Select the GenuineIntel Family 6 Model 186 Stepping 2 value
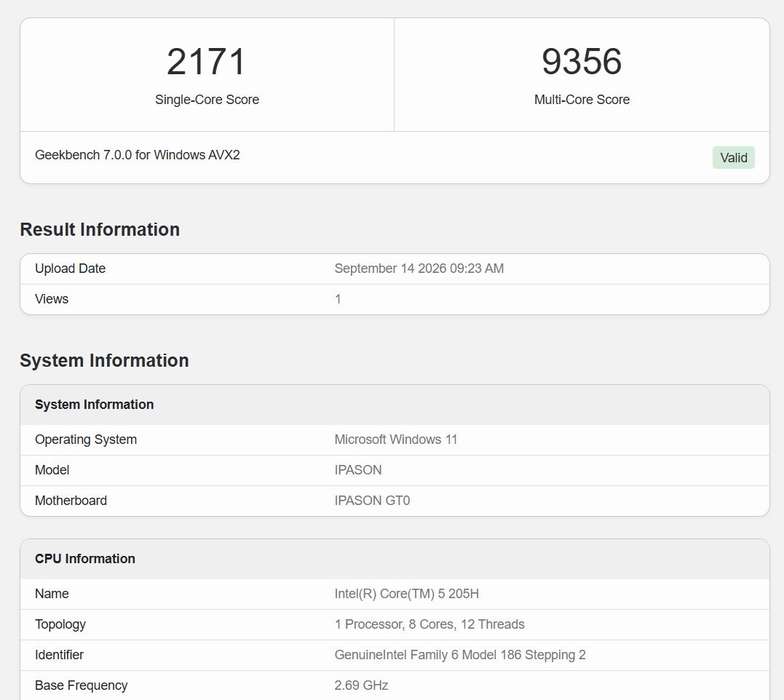The width and height of the screenshot is (784, 700). click(460, 655)
